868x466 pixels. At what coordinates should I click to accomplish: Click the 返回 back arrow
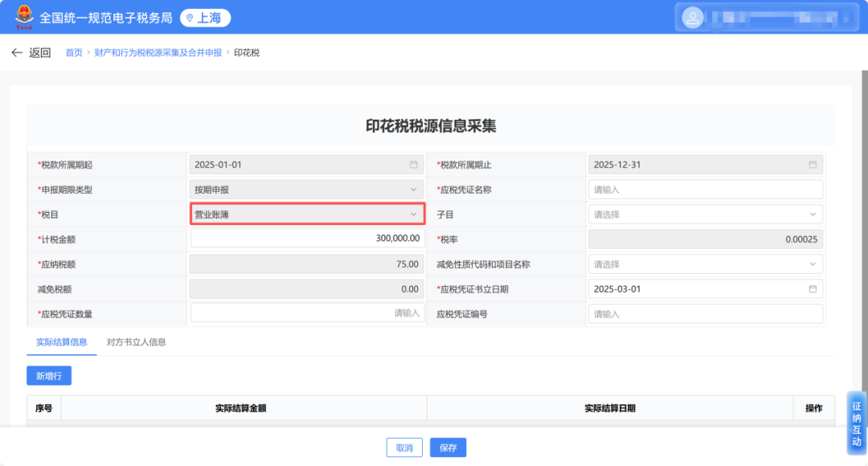tap(18, 53)
